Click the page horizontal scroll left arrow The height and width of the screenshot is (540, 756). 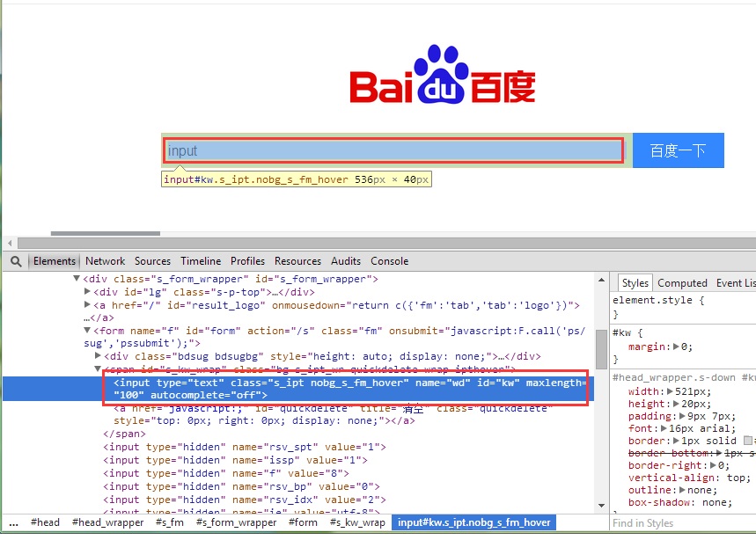coord(10,243)
